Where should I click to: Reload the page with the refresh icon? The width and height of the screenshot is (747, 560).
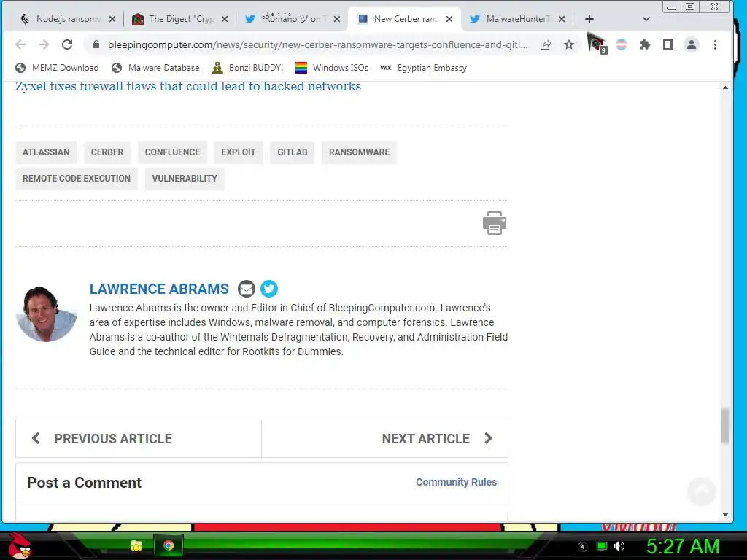(67, 44)
